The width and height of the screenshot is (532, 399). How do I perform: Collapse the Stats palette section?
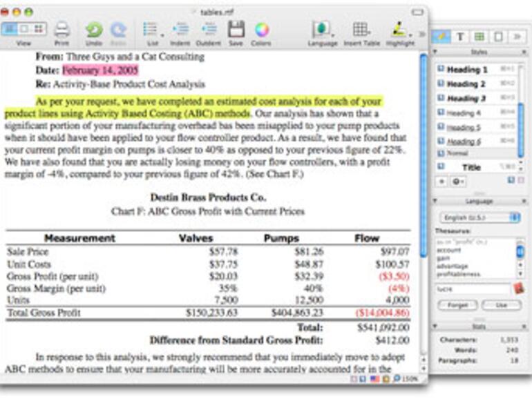(x=435, y=327)
